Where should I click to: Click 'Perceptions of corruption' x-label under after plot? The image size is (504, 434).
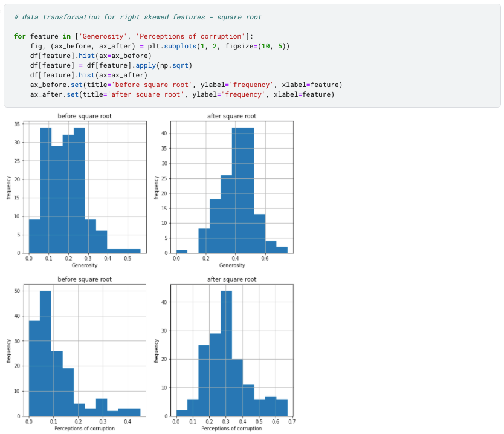coord(231,428)
